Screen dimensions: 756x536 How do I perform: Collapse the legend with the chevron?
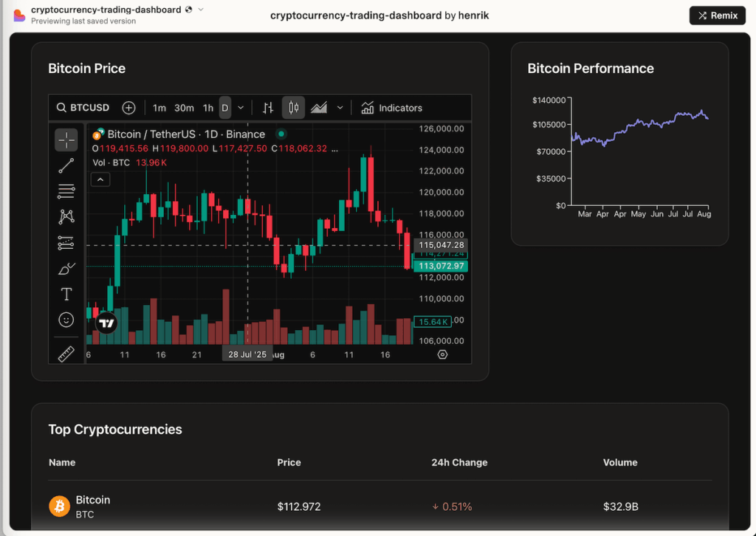click(100, 179)
